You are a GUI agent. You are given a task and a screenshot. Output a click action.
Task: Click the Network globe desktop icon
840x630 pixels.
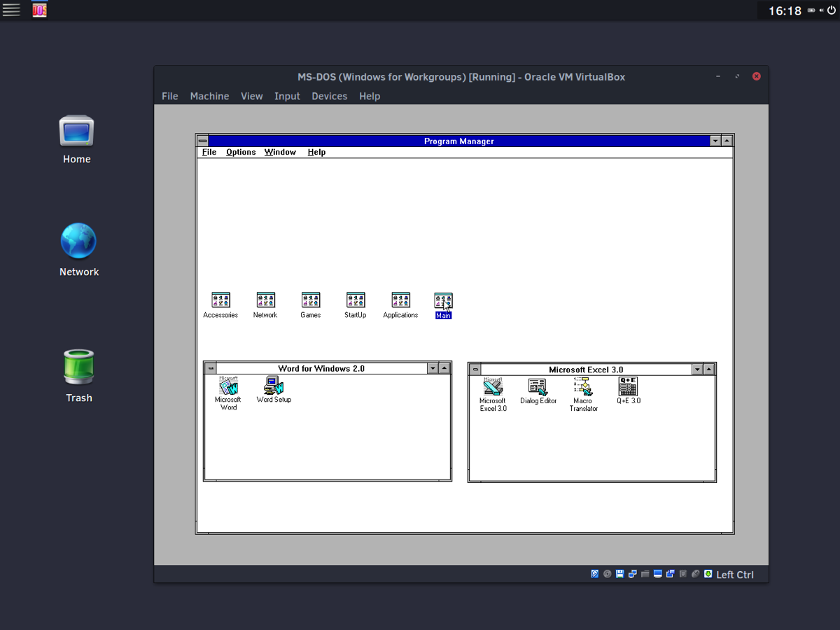(78, 250)
